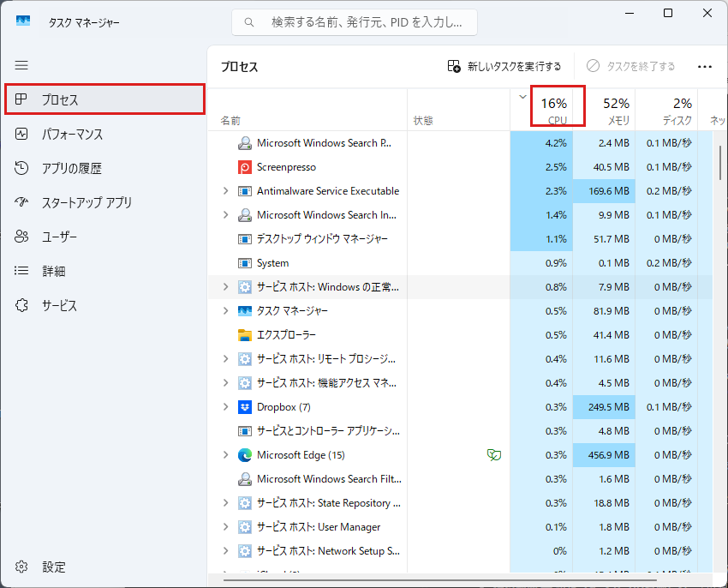The height and width of the screenshot is (588, 728).
Task: Expand サービス ホスト: State Repository row
Action: 225,503
